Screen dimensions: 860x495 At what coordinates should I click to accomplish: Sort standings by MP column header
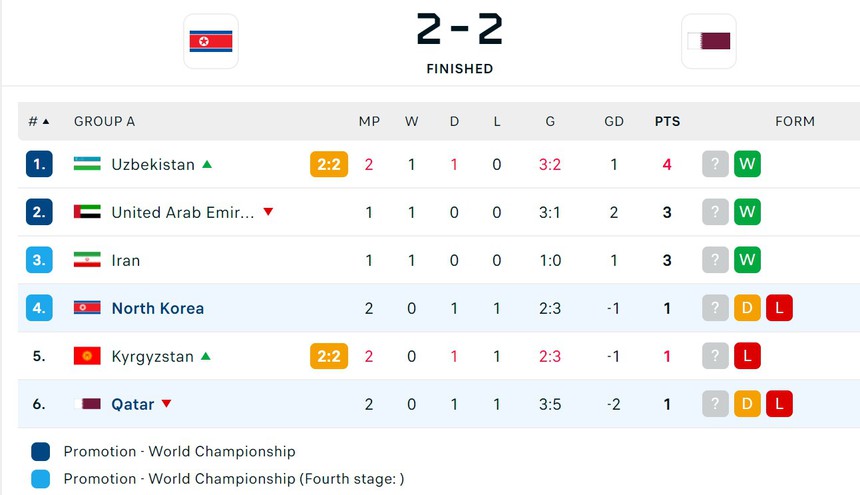[369, 121]
